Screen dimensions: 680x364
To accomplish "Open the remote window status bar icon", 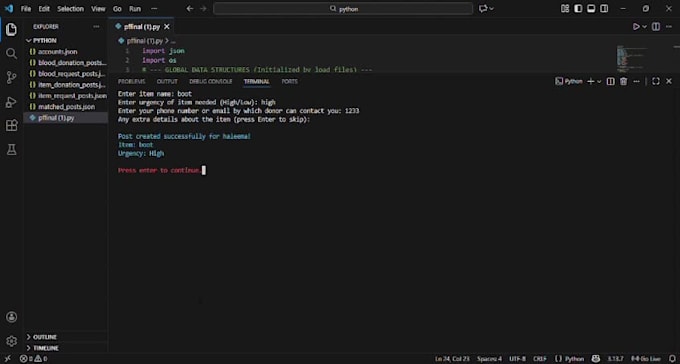I will pos(7,359).
